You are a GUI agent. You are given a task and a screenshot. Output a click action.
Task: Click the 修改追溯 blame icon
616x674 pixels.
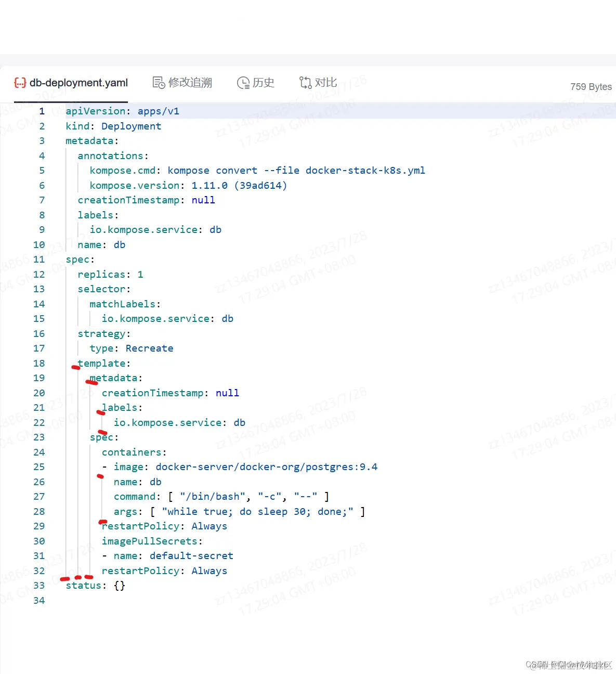159,83
